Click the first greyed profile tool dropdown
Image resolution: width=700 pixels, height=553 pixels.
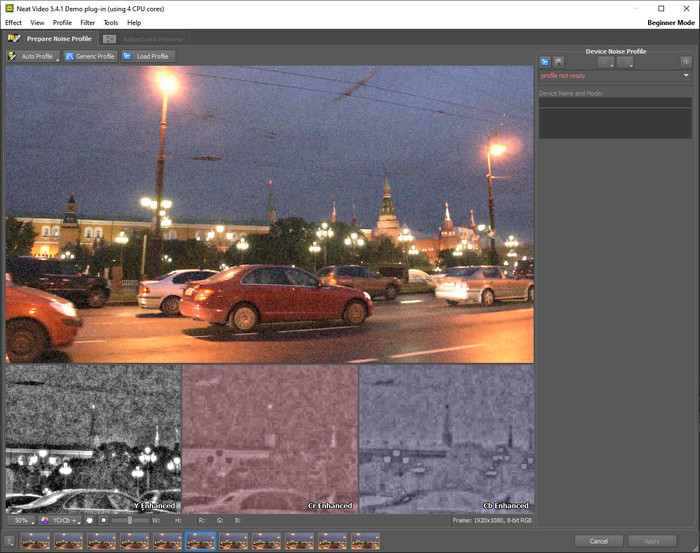[x=606, y=62]
